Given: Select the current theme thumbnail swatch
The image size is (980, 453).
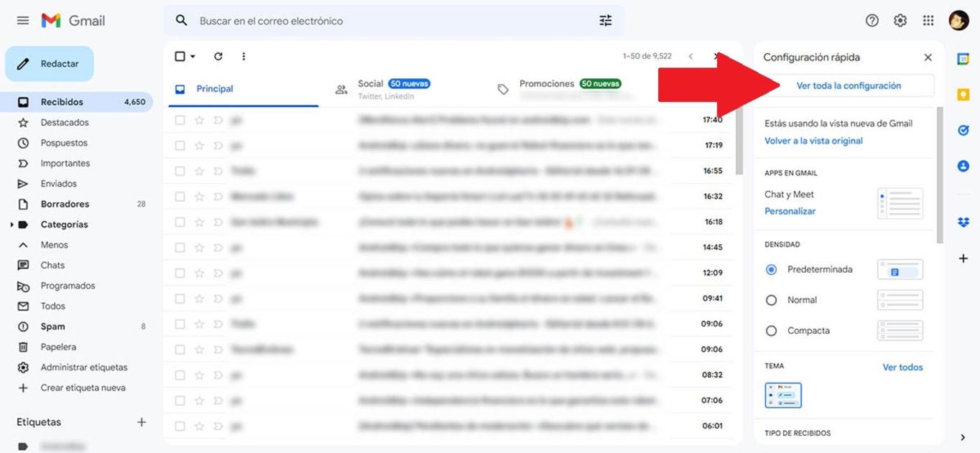Looking at the screenshot, I should 783,395.
